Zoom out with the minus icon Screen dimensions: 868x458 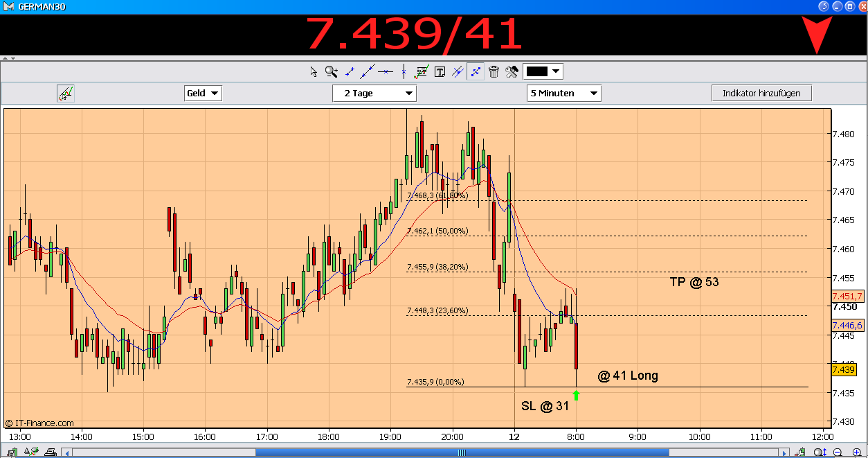[838, 452]
